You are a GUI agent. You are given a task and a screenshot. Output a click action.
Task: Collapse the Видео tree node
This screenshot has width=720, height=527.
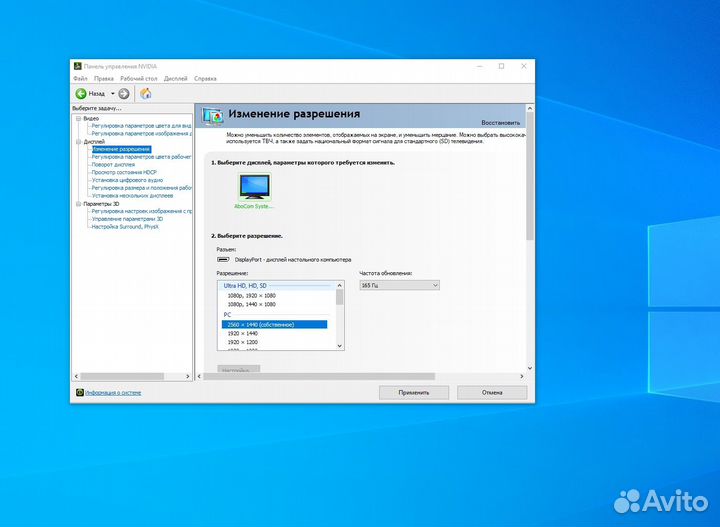pyautogui.click(x=77, y=118)
